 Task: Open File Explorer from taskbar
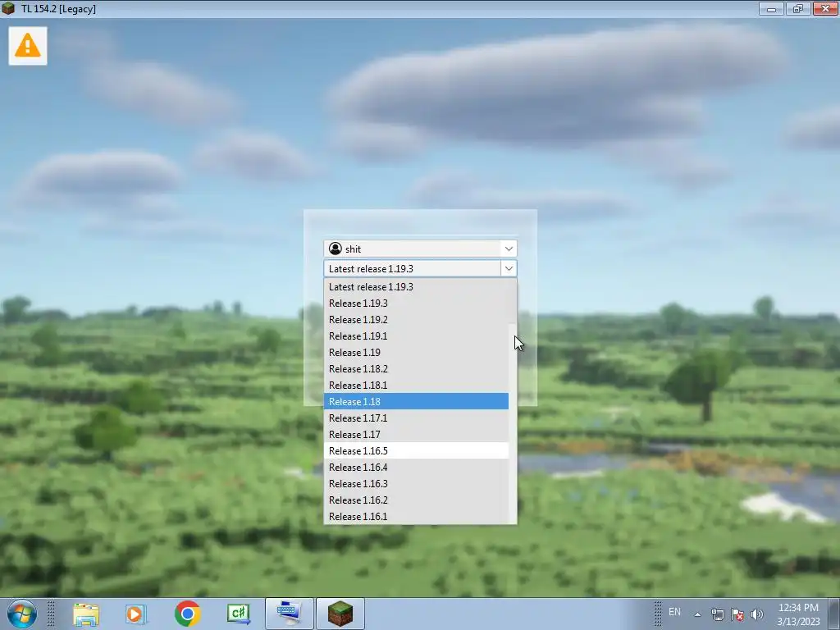pyautogui.click(x=86, y=614)
